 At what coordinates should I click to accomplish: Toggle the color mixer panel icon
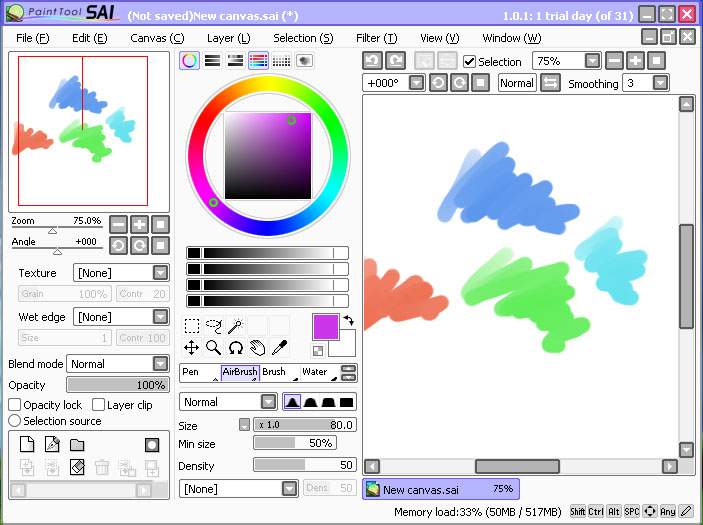pos(258,61)
